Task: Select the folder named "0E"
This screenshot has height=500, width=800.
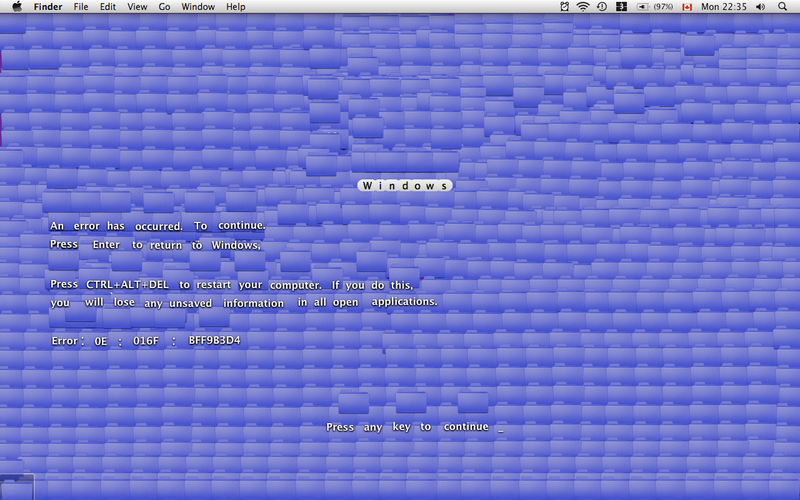Action: pyautogui.click(x=101, y=341)
